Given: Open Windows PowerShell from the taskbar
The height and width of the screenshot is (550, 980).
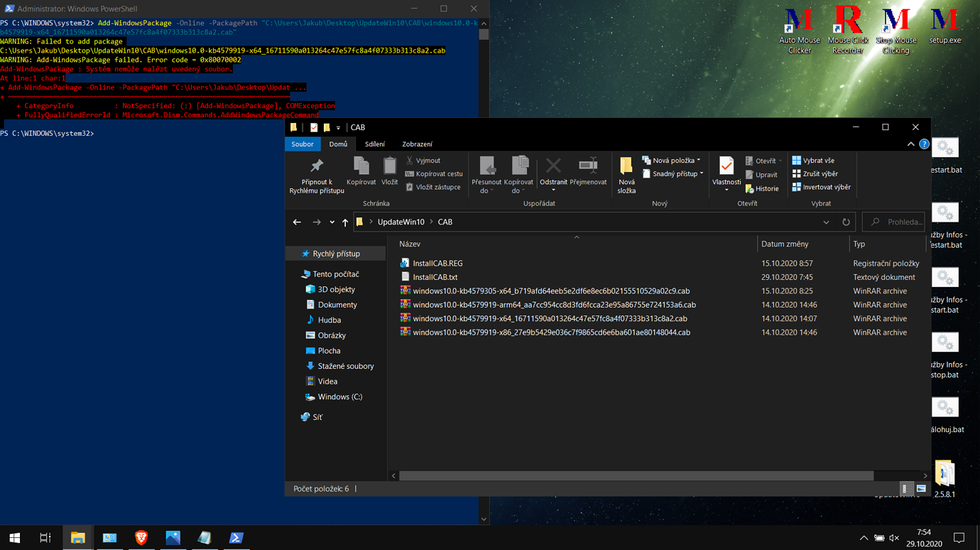Looking at the screenshot, I should tap(236, 538).
